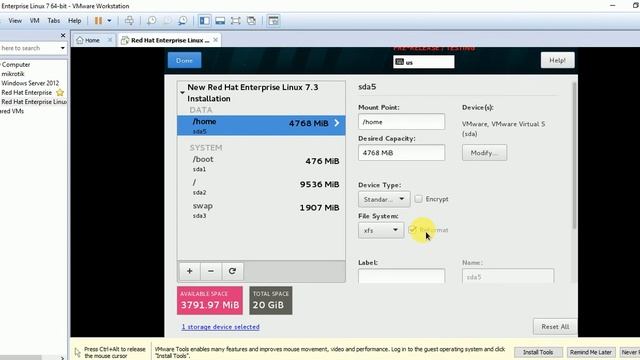Viewport: 640px width, 360px height.
Task: Click the Install Tools button
Action: (538, 352)
